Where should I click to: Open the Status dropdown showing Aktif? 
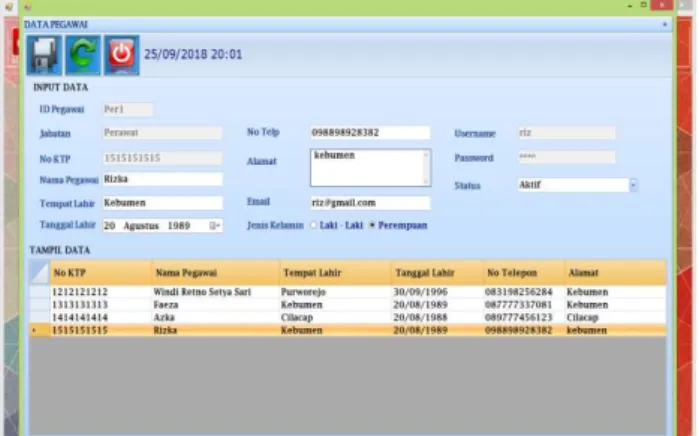[633, 185]
